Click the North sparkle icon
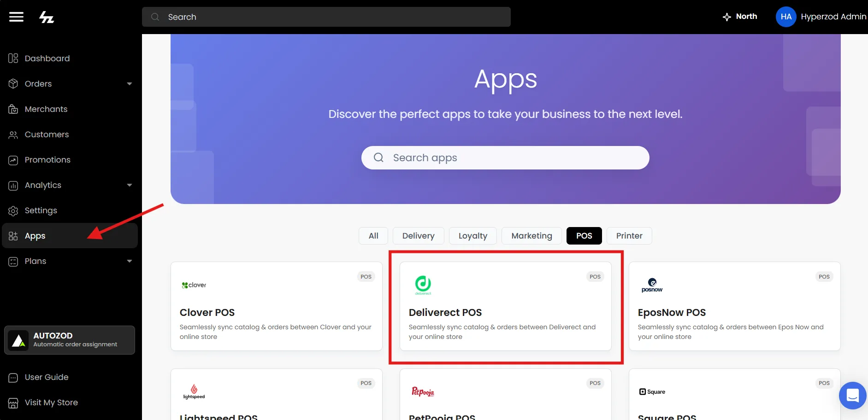This screenshot has height=420, width=868. click(727, 17)
